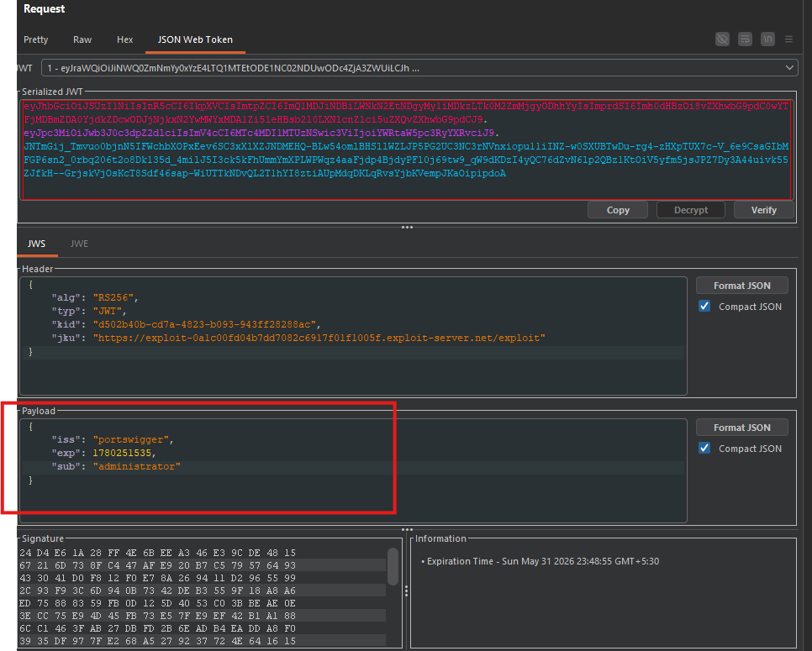Click the signature hex row starting 2C 93

pos(157,591)
